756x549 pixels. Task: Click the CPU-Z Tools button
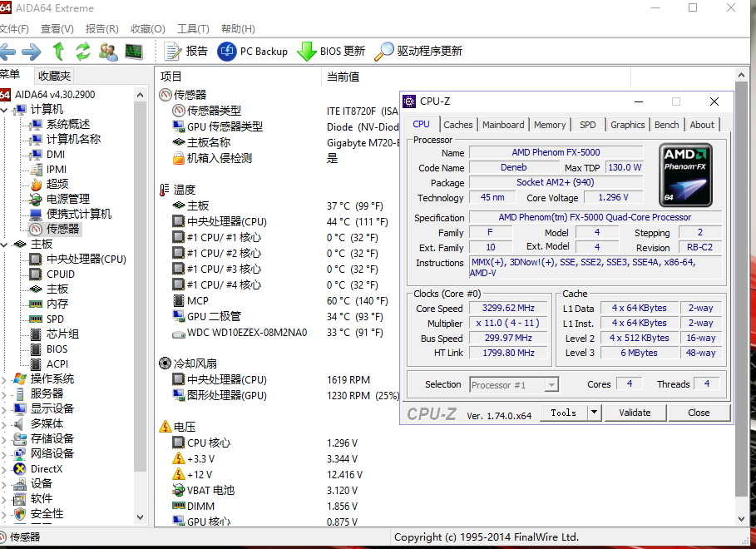pos(564,413)
